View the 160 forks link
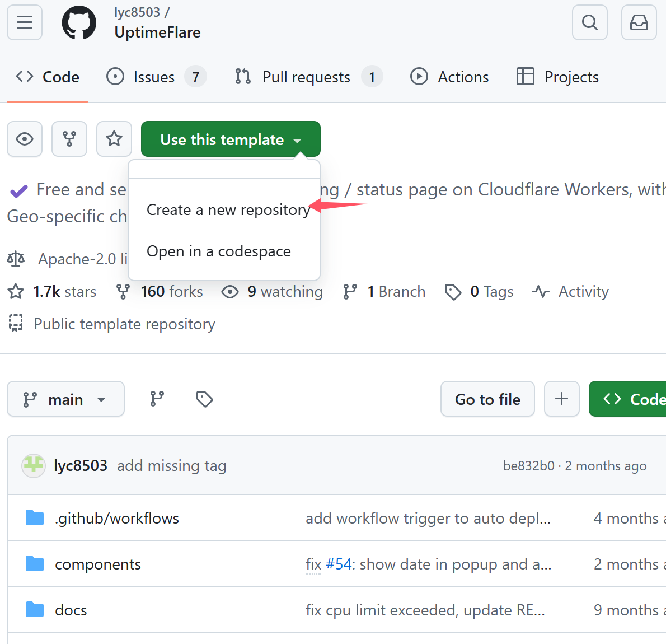This screenshot has width=666, height=644. (160, 292)
